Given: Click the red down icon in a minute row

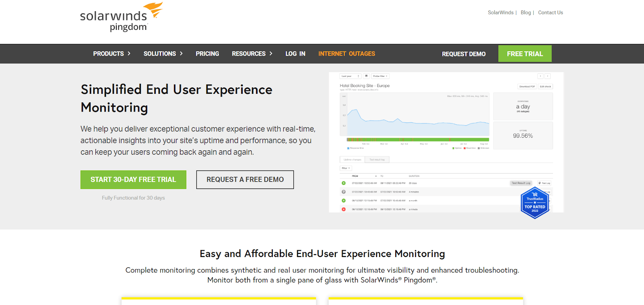Looking at the screenshot, I should pos(344,210).
